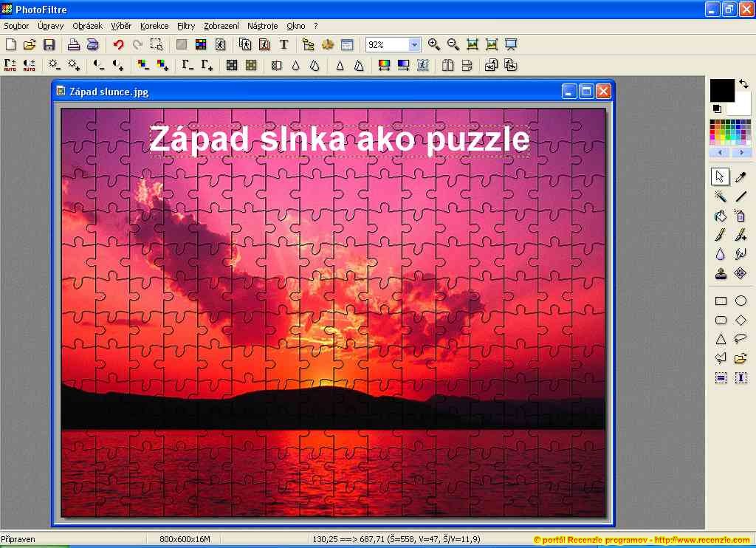Open the Okno menu
756x548 pixels.
[296, 26]
